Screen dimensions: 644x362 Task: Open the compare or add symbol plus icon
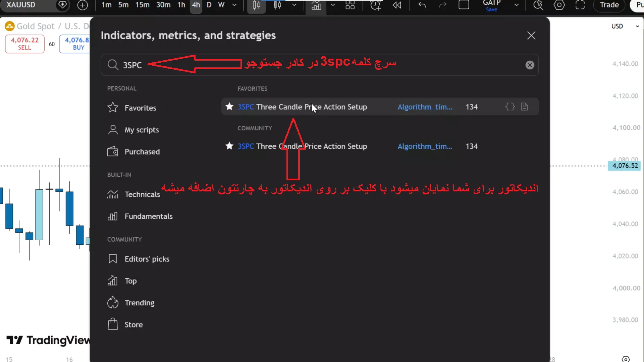coord(83,5)
